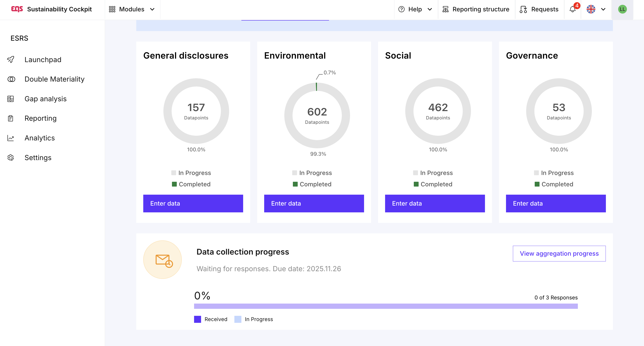Open the notifications bell
644x346 pixels.
coord(573,9)
